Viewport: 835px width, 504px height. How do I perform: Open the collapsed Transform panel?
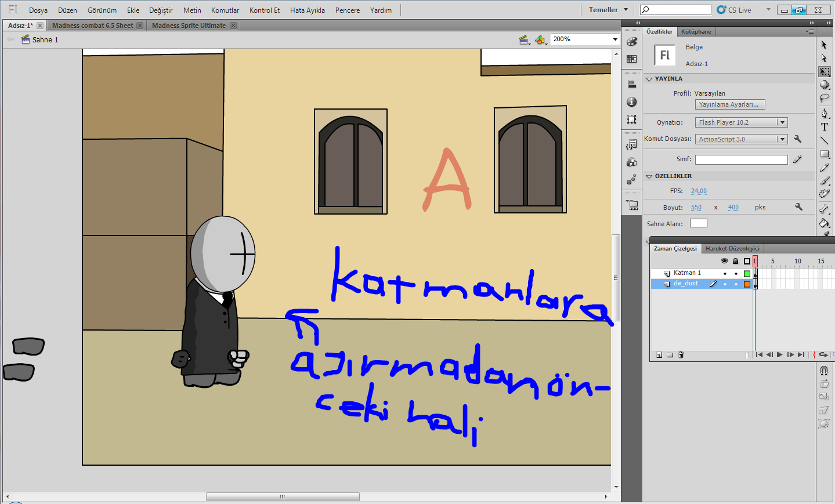click(632, 119)
